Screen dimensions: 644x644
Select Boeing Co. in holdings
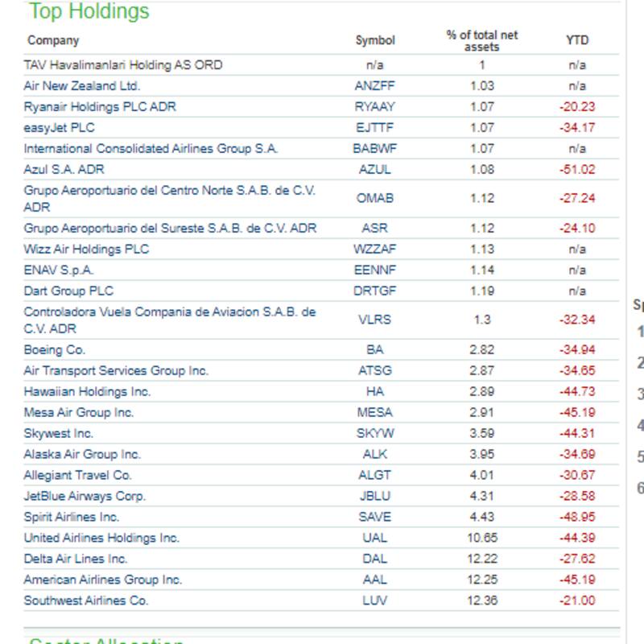pos(54,350)
